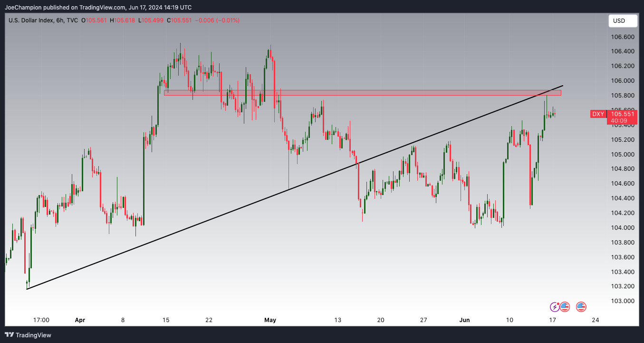This screenshot has width=644, height=343.
Task: Select the red resistance zone rectangle
Action: click(x=362, y=93)
